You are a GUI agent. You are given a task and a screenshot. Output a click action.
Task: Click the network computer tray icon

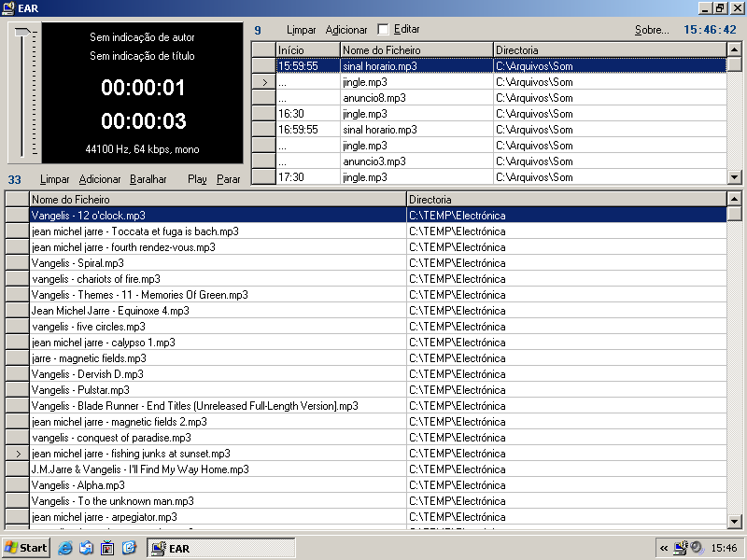[681, 548]
